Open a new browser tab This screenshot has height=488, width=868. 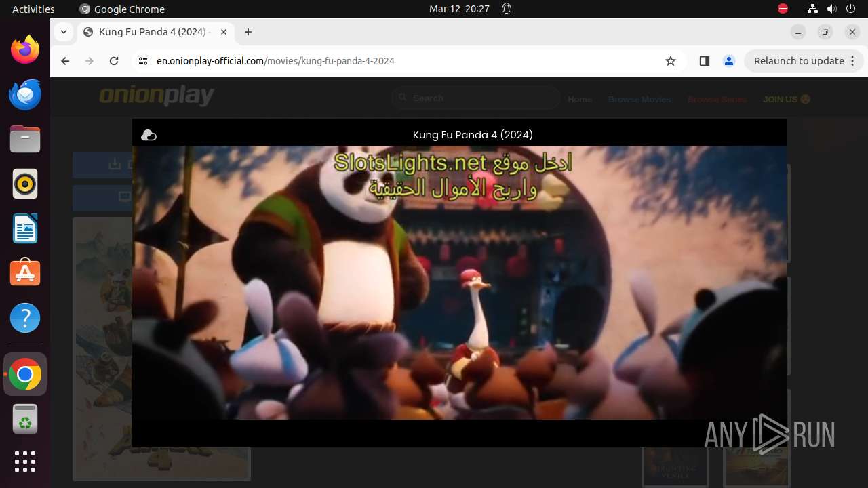(x=248, y=32)
